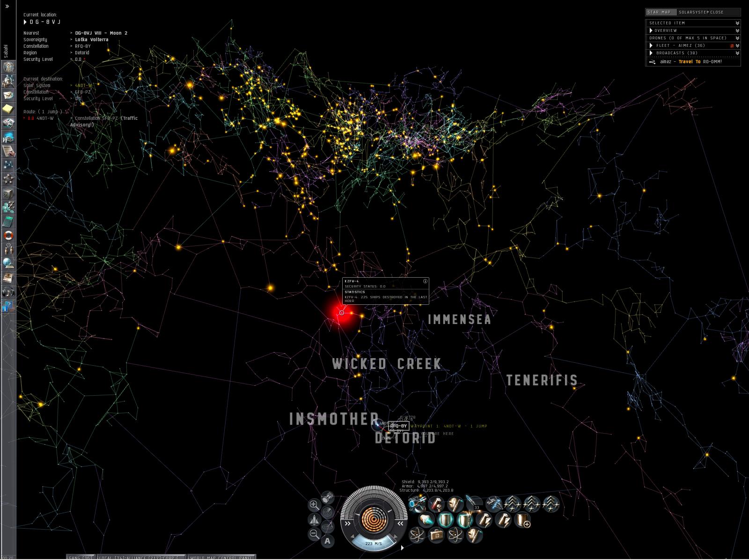The width and height of the screenshot is (749, 560).
Task: Open the cargo hold icon on the HUD
Action: click(328, 497)
